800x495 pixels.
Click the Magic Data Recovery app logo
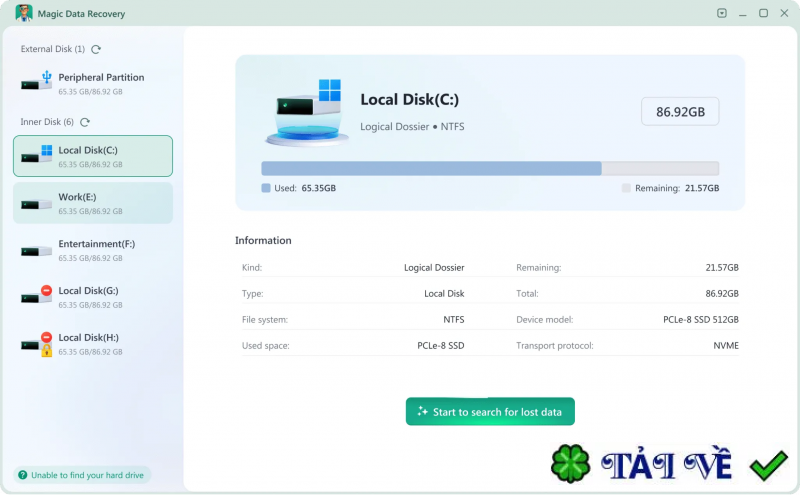pos(24,13)
